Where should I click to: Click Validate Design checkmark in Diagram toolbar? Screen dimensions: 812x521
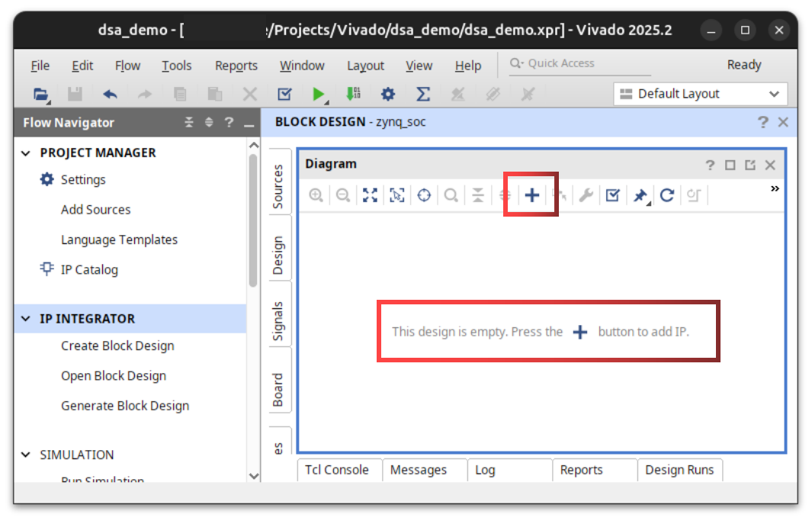click(x=612, y=195)
